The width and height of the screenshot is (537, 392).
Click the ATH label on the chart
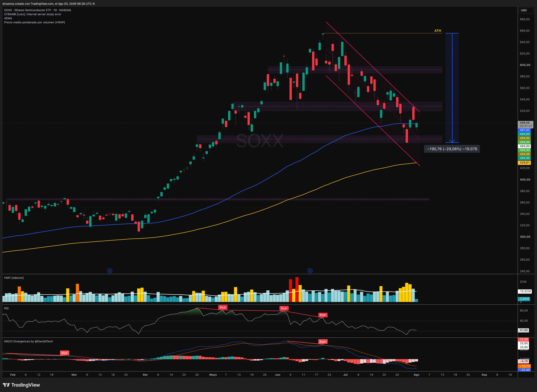tap(438, 31)
